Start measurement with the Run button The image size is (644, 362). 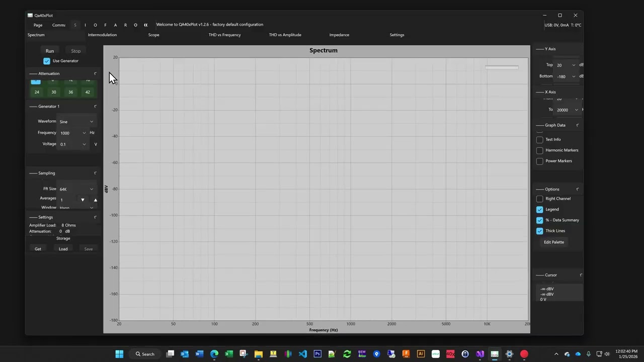(50, 51)
